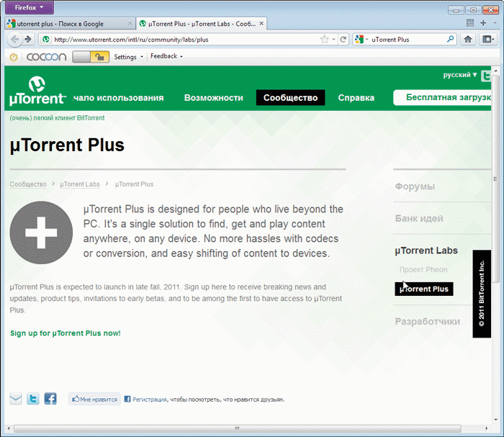Open Форумы sidebar link
The image size is (504, 437).
click(415, 186)
